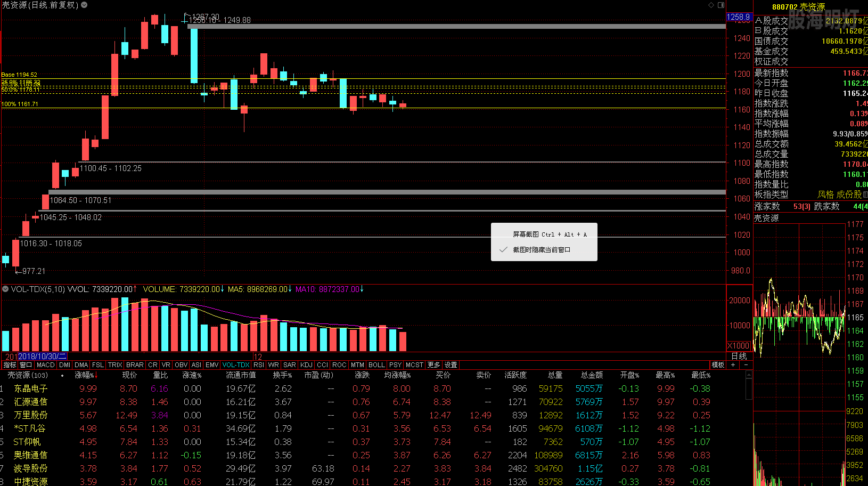Sort by 现价 column header
Image resolution: width=868 pixels, height=486 pixels.
(129, 375)
